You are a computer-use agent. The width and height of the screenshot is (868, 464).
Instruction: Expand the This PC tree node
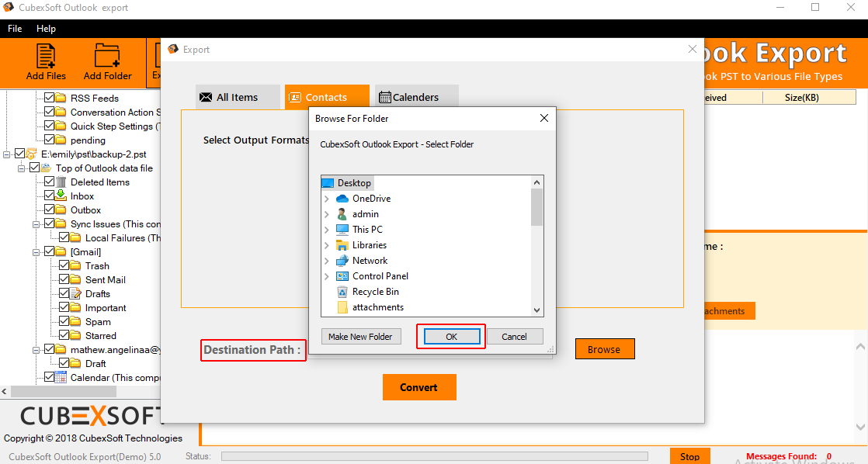coord(327,230)
